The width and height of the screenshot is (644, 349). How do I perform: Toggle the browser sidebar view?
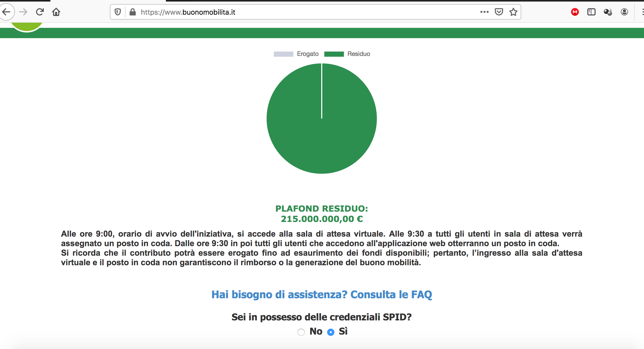coord(591,12)
